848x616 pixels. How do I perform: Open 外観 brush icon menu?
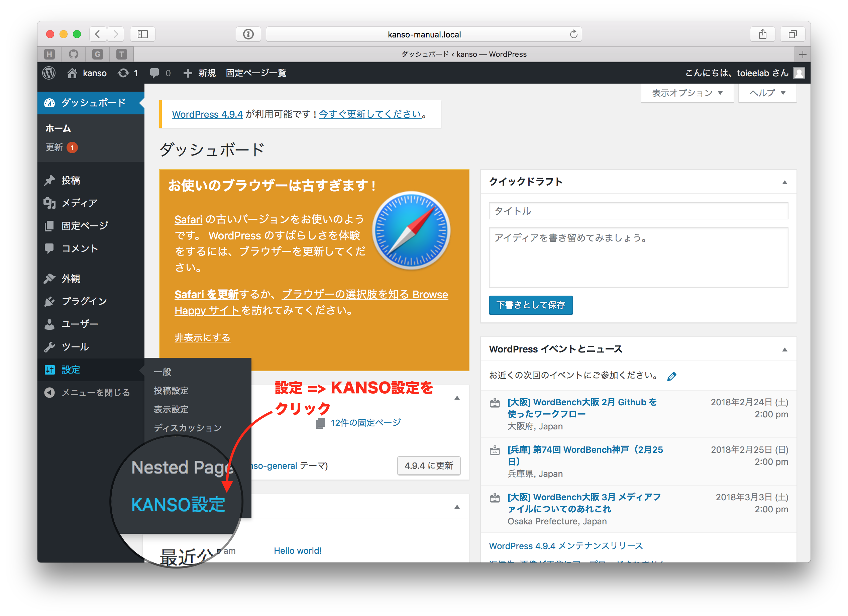[49, 279]
